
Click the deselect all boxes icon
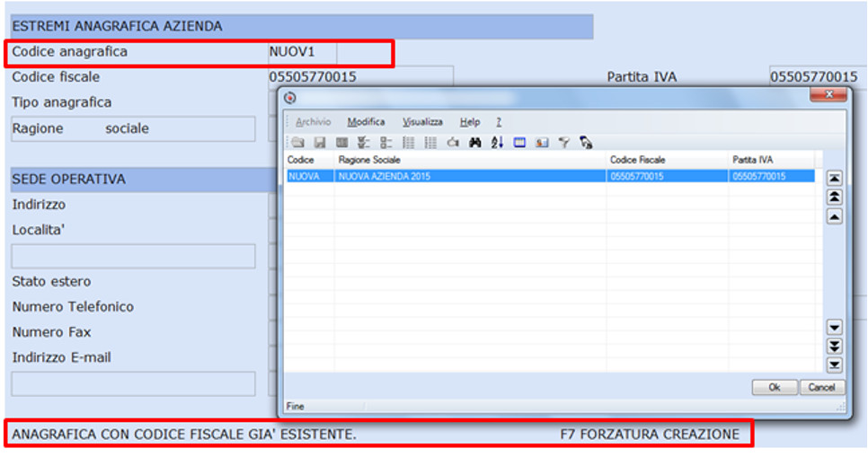click(385, 143)
